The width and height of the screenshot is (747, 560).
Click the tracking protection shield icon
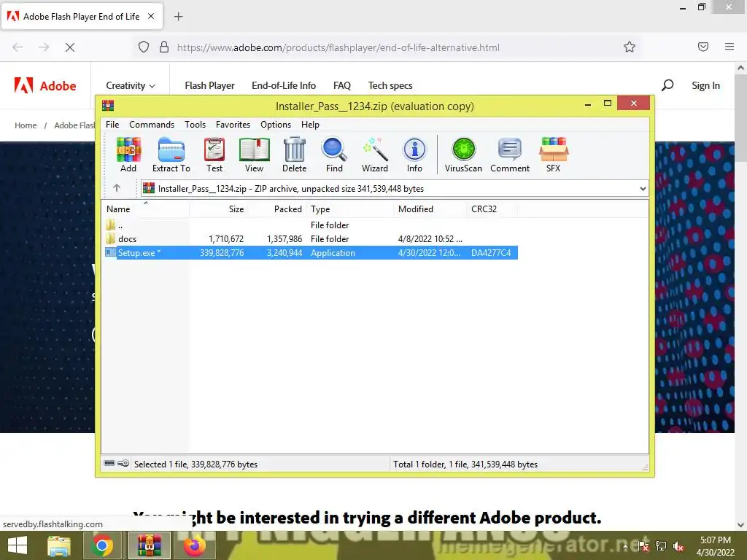(144, 47)
